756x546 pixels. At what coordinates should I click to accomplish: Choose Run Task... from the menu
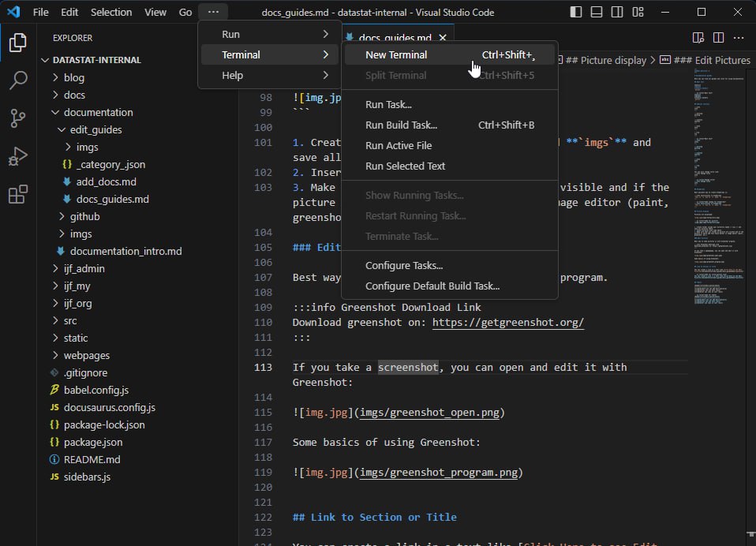click(450, 105)
